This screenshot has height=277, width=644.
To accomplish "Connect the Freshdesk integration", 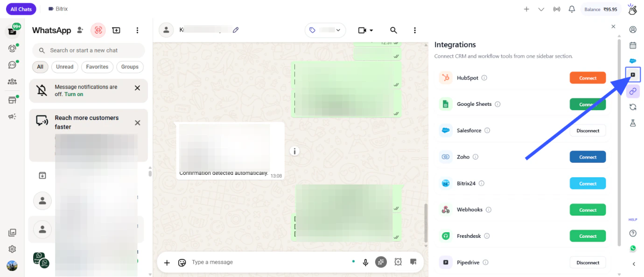I will coord(588,236).
